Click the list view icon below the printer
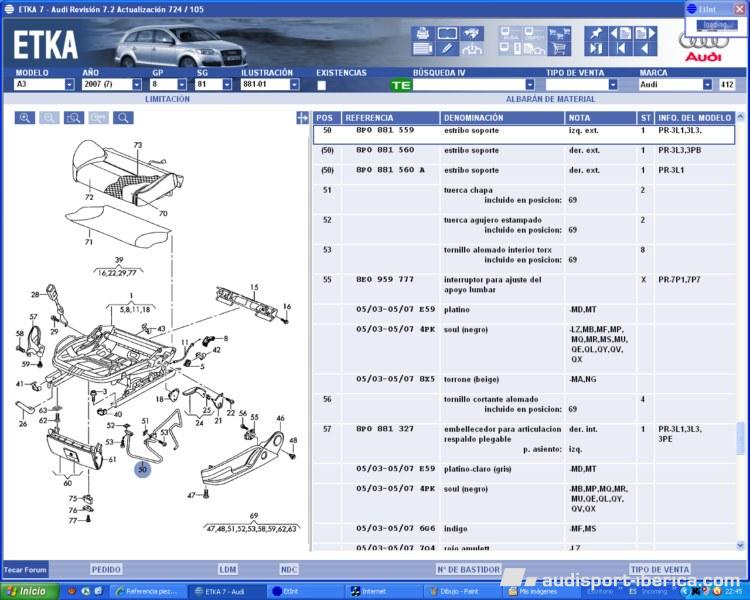This screenshot has width=750, height=600. [422, 48]
